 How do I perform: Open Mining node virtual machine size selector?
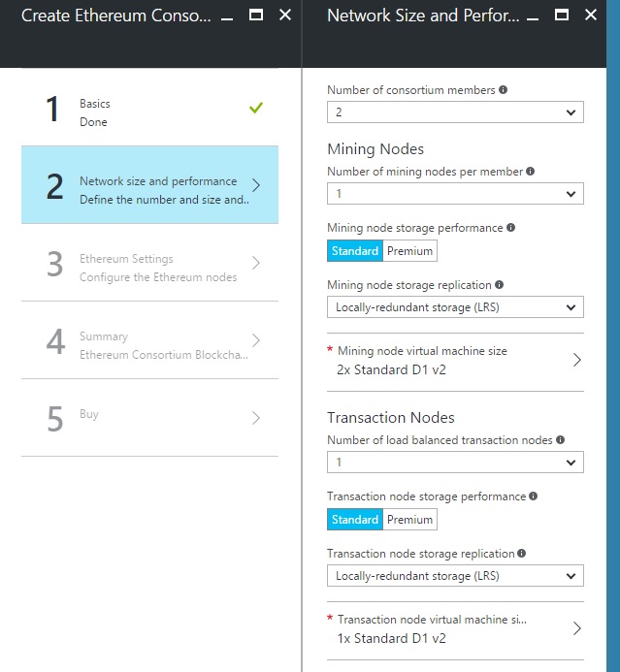[455, 362]
